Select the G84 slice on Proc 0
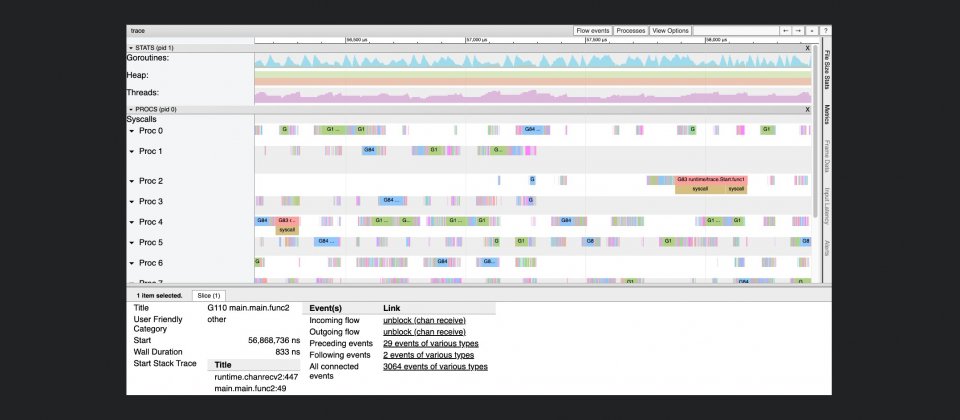This screenshot has width=960, height=420. point(533,130)
